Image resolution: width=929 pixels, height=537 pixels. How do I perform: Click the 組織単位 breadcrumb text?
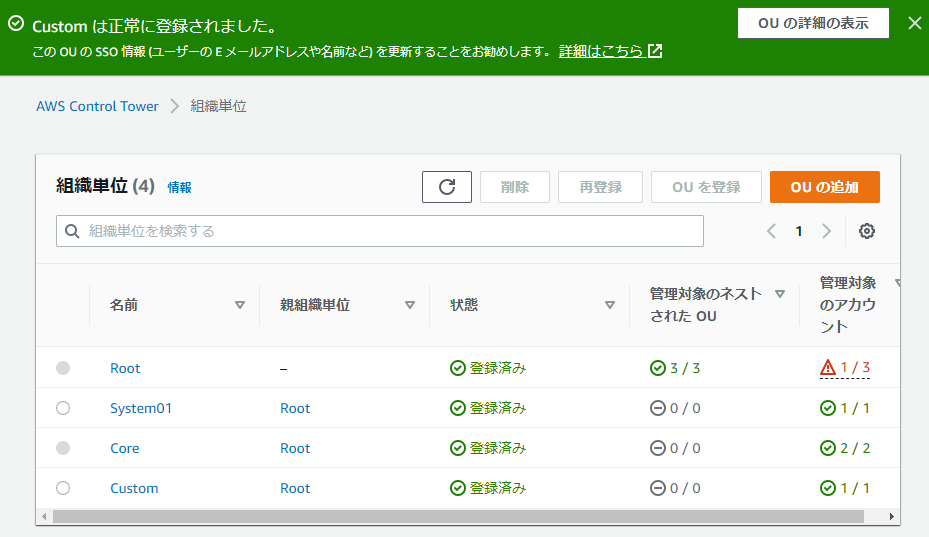point(218,106)
